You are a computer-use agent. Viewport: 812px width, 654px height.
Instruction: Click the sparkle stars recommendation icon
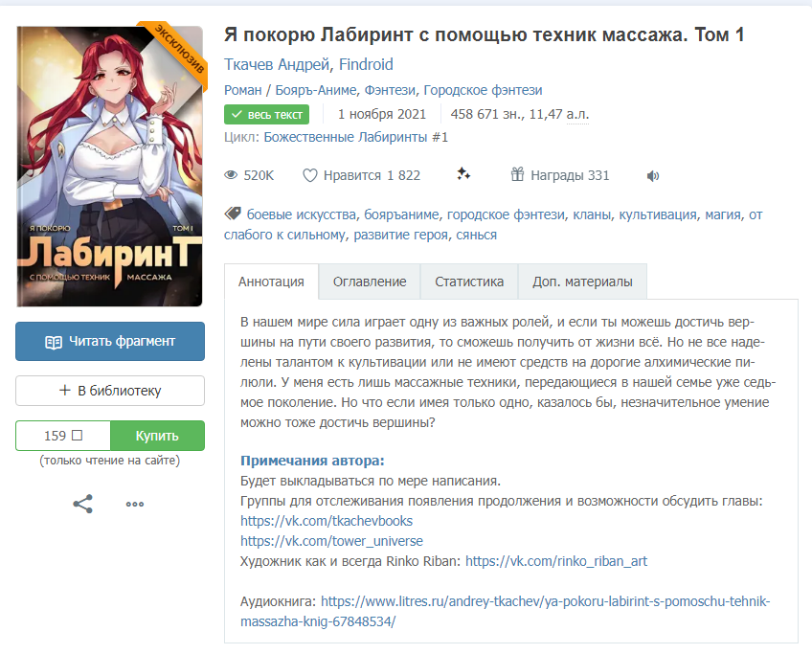(x=463, y=174)
